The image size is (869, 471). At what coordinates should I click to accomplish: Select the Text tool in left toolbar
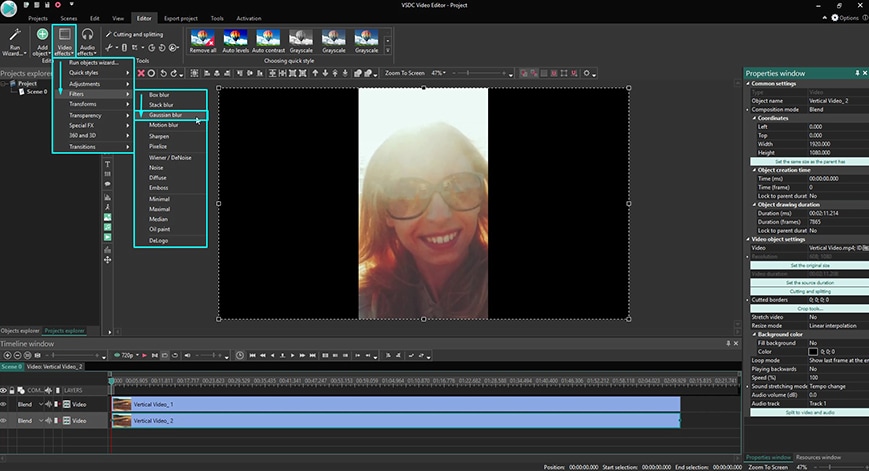[x=108, y=164]
